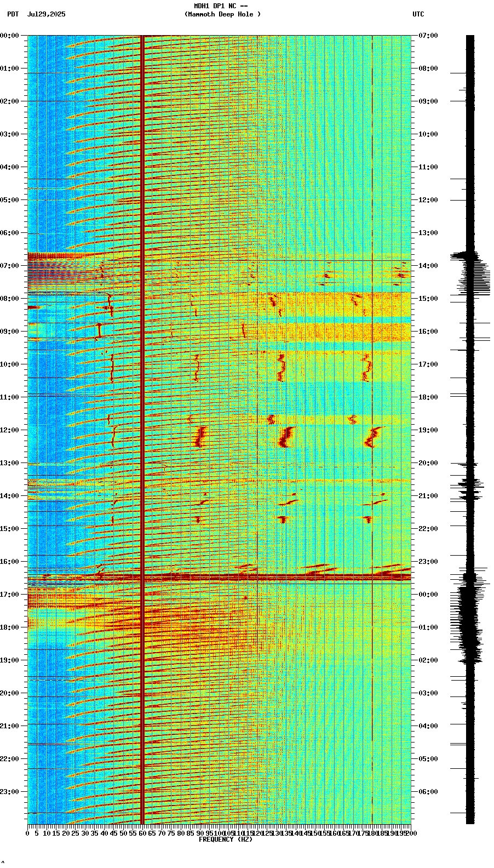
Task: Click the PDT timezone label
Action: (13, 14)
